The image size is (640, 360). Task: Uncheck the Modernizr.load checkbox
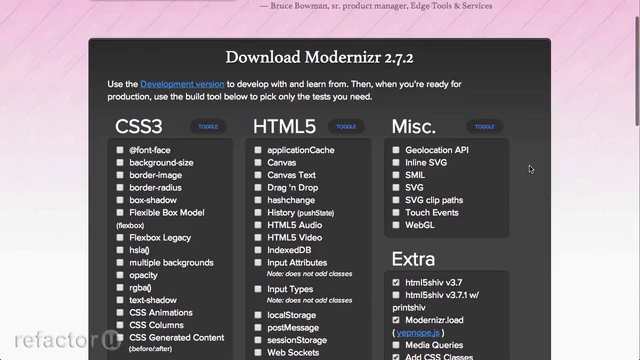click(x=396, y=320)
